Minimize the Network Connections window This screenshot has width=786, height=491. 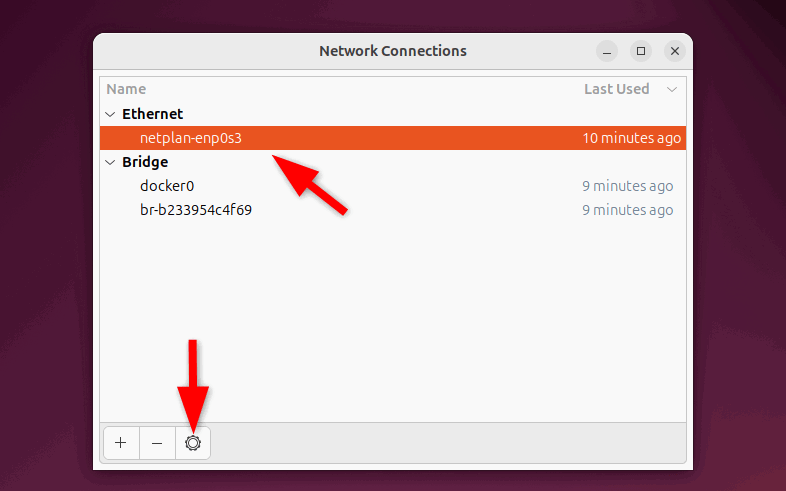pyautogui.click(x=608, y=51)
